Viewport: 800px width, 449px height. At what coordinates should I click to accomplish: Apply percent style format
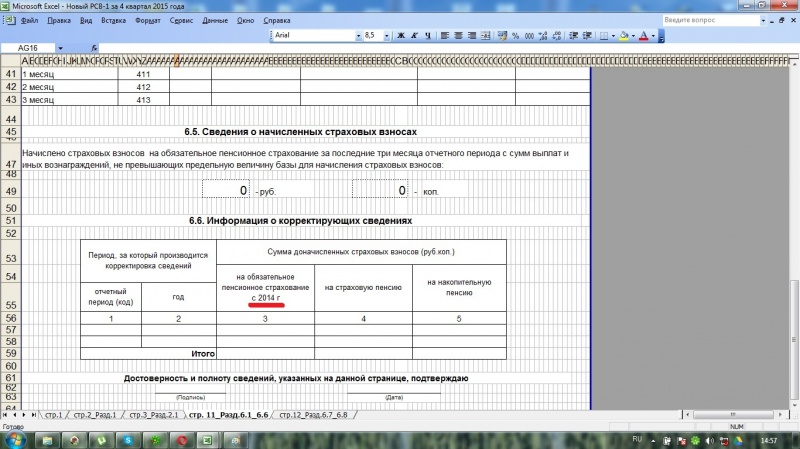pyautogui.click(x=515, y=36)
